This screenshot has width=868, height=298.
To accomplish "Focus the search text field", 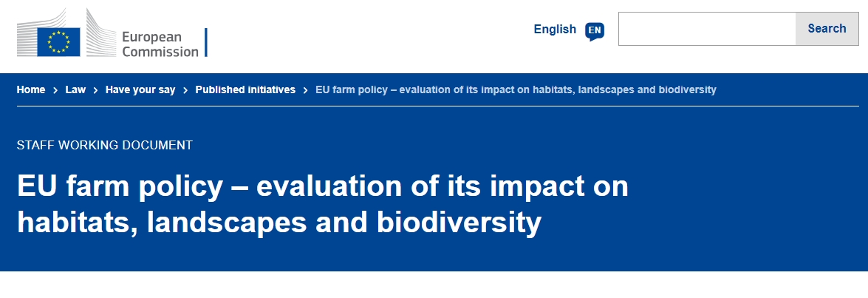I will coord(706,29).
